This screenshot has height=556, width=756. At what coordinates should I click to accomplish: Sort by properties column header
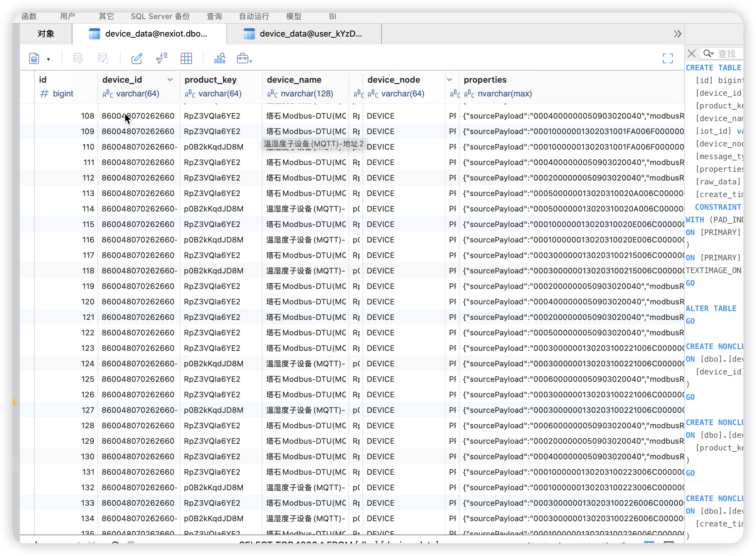coord(485,80)
